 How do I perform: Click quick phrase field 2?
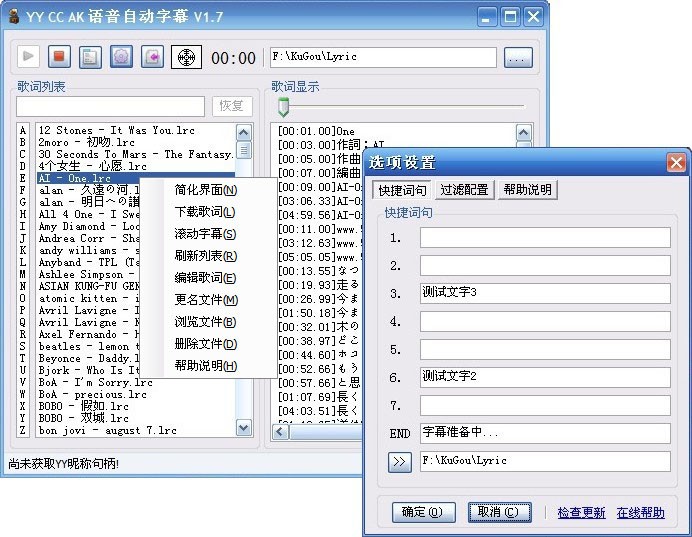(545, 266)
